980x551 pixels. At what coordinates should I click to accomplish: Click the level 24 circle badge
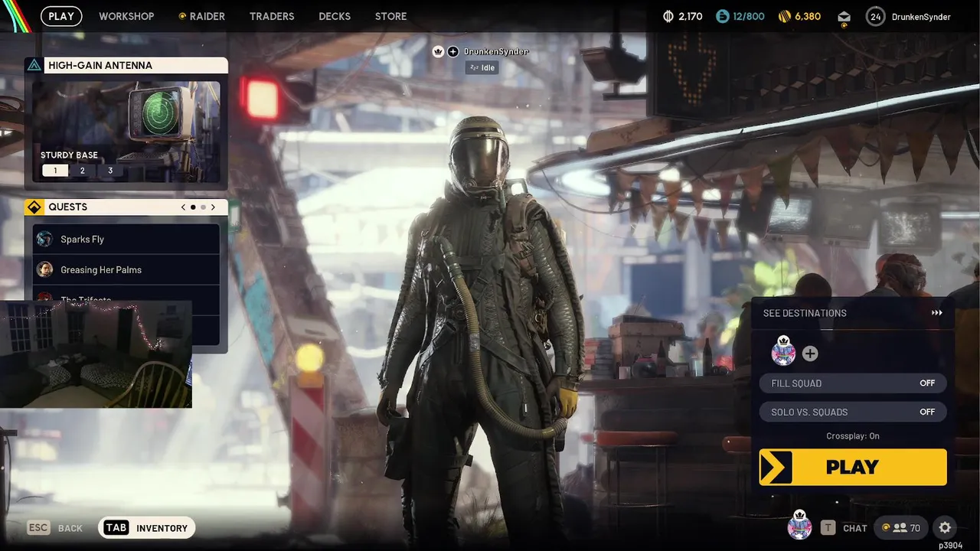tap(875, 16)
